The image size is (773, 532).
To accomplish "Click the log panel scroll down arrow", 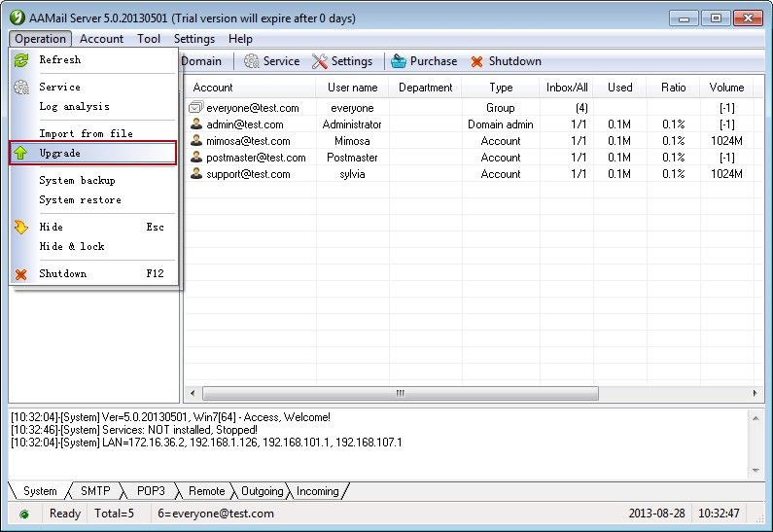I will point(755,471).
